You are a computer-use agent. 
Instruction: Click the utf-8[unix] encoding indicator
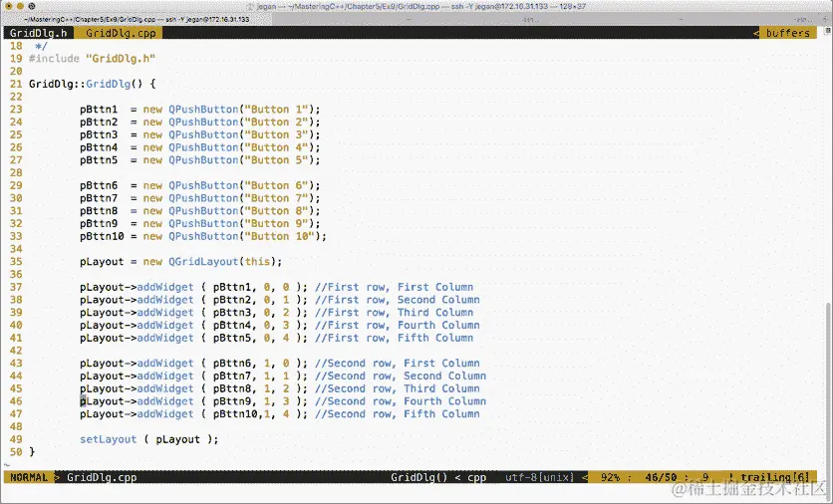click(539, 477)
